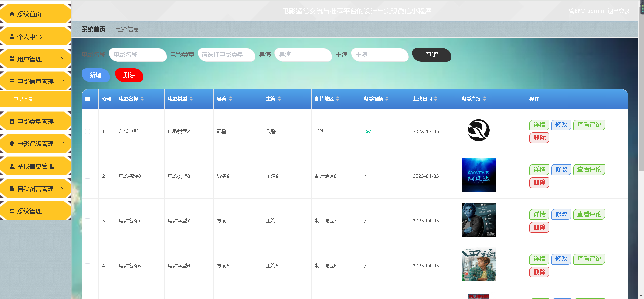Collapse the 电影信息管理 menu chevron
Viewport: 644px width, 299px height.
pos(63,81)
